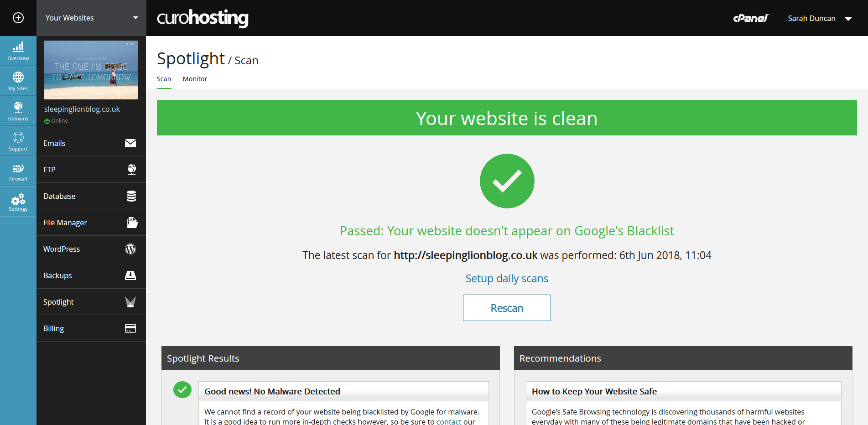
Task: Open the Backups menu item
Action: coord(91,275)
